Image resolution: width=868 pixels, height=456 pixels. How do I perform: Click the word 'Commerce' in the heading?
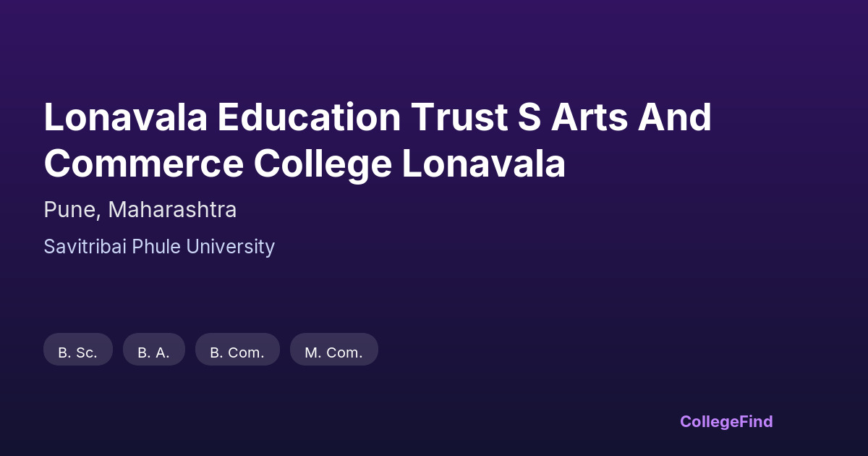tap(143, 164)
